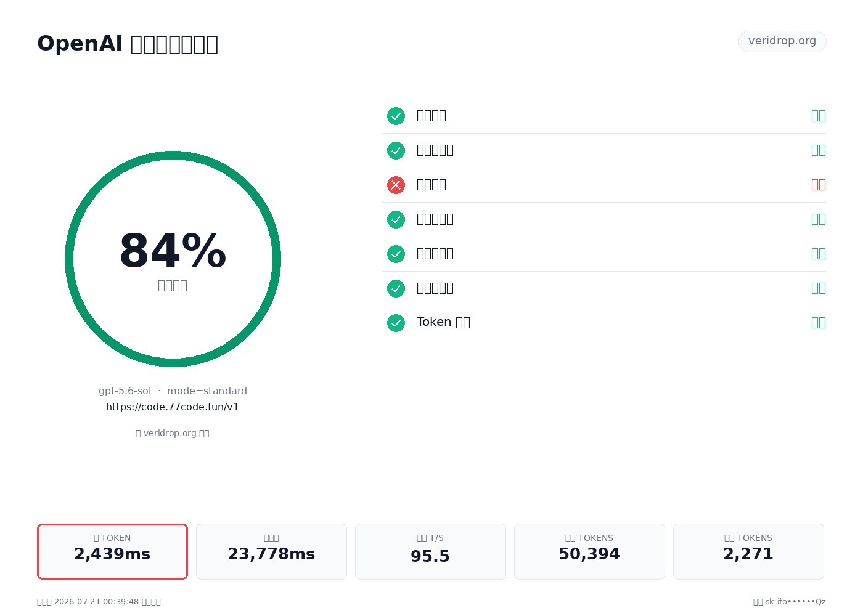Click the fifth row's green checkmark icon
863x616 pixels.
click(x=396, y=254)
